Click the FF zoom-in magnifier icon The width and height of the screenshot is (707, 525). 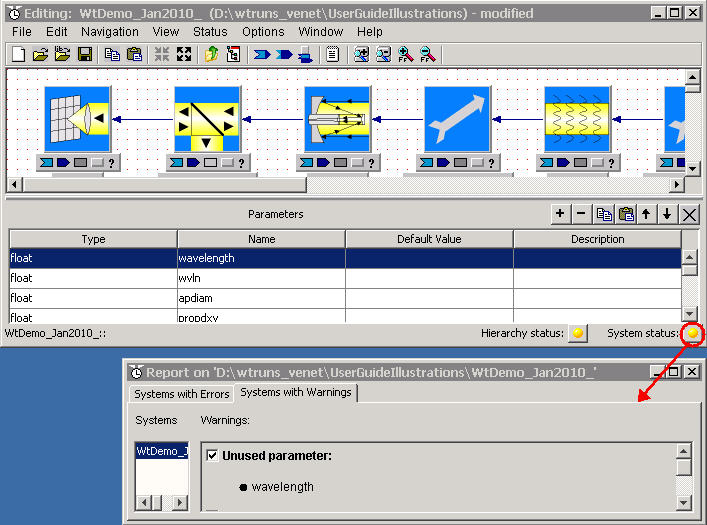(405, 55)
